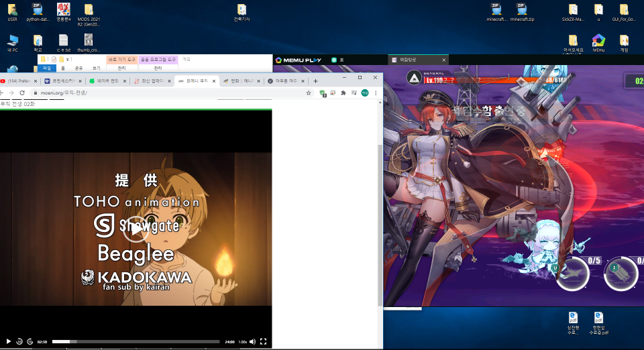Click the large center play button overlay
This screenshot has height=350, width=644.
click(136, 229)
